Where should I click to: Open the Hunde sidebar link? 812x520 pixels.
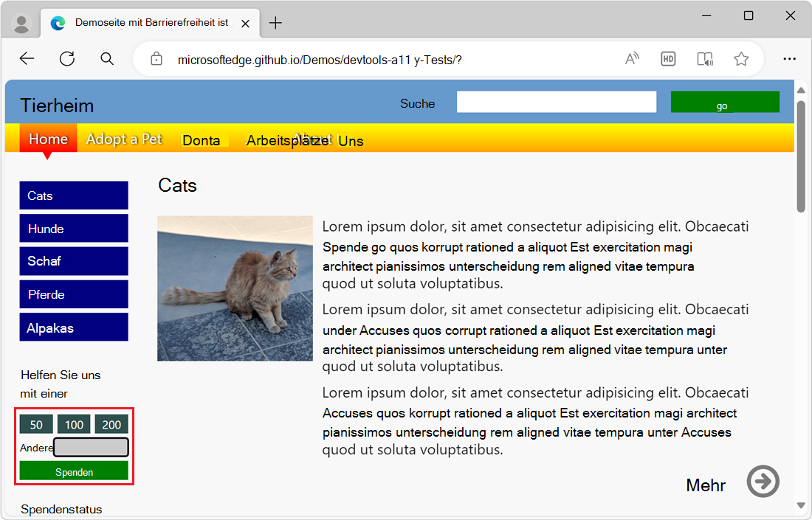[x=74, y=229]
